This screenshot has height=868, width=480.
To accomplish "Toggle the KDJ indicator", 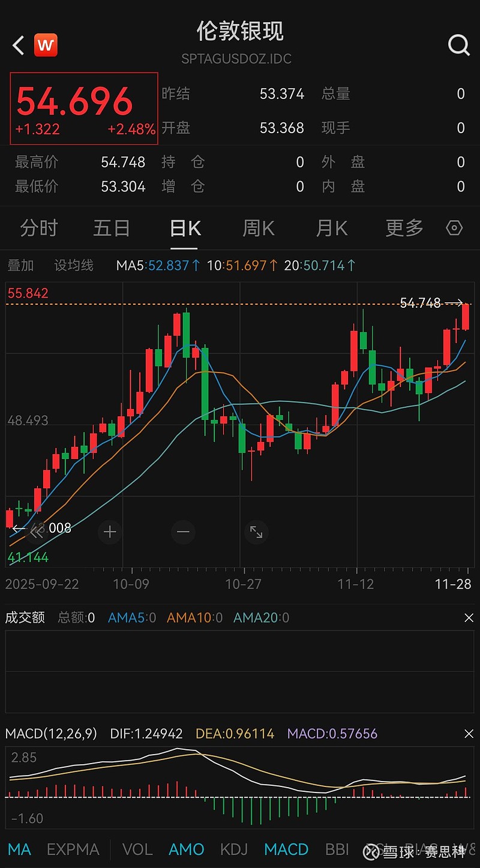I will [234, 849].
